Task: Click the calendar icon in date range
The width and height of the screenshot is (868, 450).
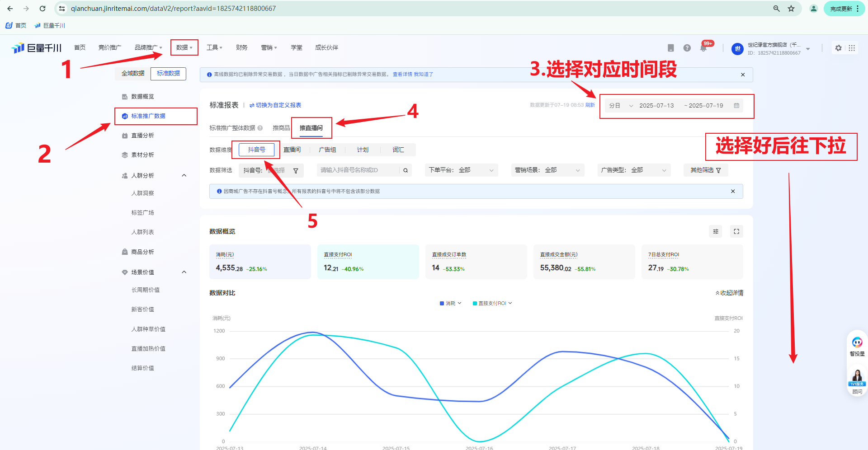Action: coord(736,106)
